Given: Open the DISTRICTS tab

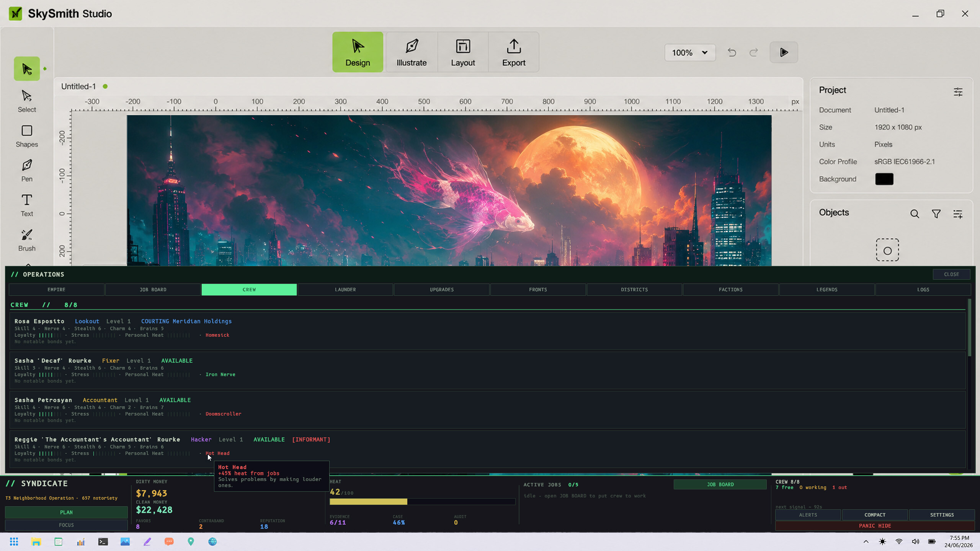Looking at the screenshot, I should [634, 290].
